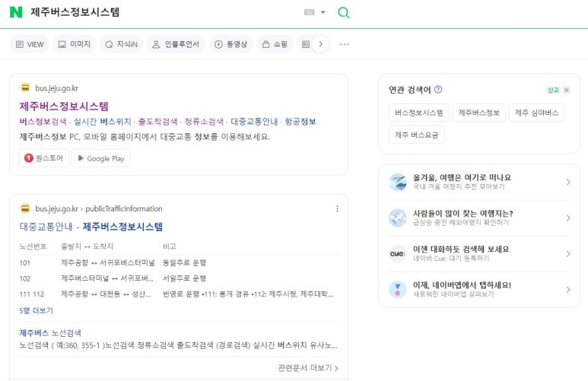Click the airplane icon for popular destinations
Image resolution: width=588 pixels, height=381 pixels.
[x=398, y=217]
